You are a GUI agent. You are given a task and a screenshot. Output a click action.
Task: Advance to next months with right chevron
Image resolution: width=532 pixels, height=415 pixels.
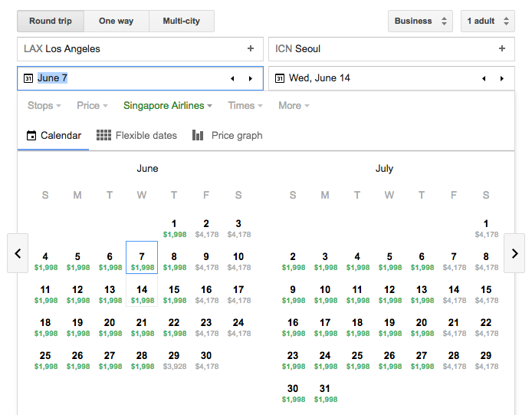pyautogui.click(x=514, y=253)
